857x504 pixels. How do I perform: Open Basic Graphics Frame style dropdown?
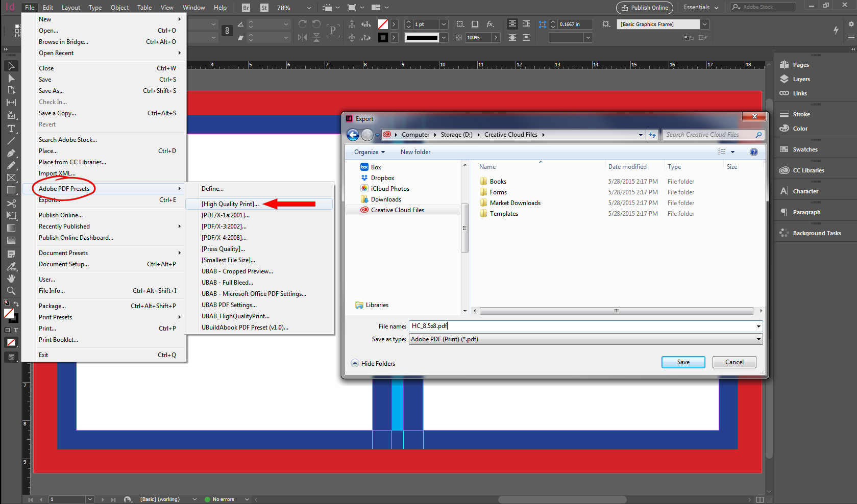tap(704, 24)
